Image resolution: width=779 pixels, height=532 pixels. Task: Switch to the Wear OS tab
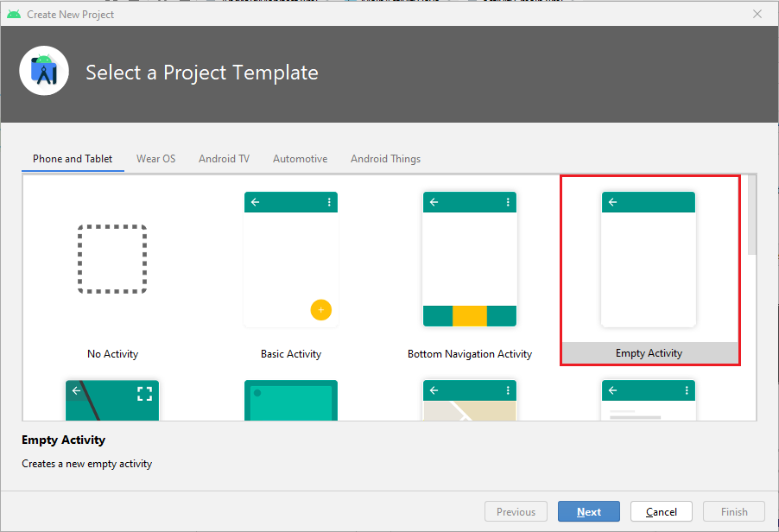[x=155, y=159]
